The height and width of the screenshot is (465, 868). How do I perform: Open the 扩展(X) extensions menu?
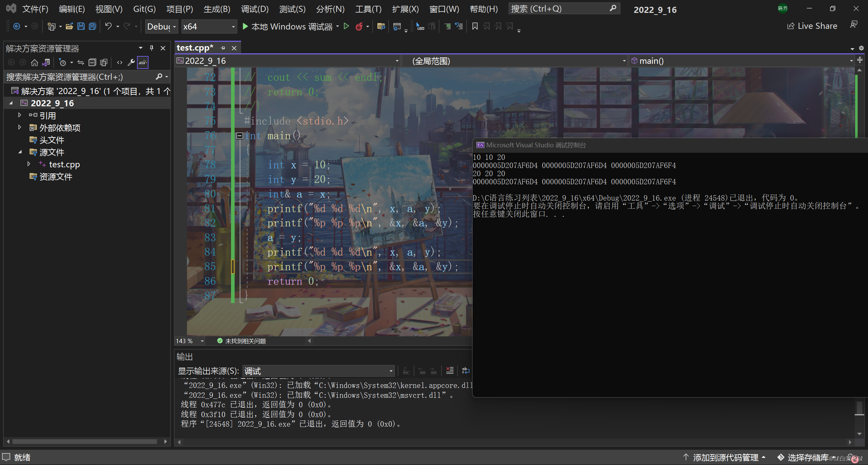point(405,9)
